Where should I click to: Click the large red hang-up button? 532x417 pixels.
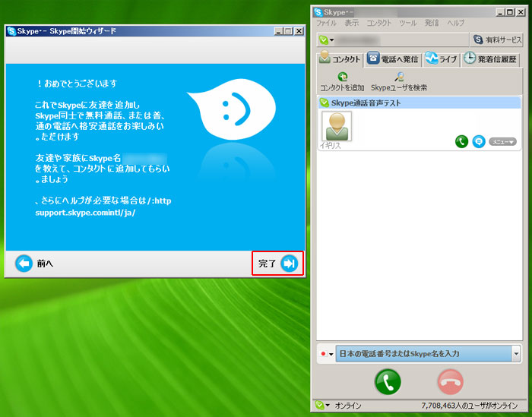click(450, 382)
